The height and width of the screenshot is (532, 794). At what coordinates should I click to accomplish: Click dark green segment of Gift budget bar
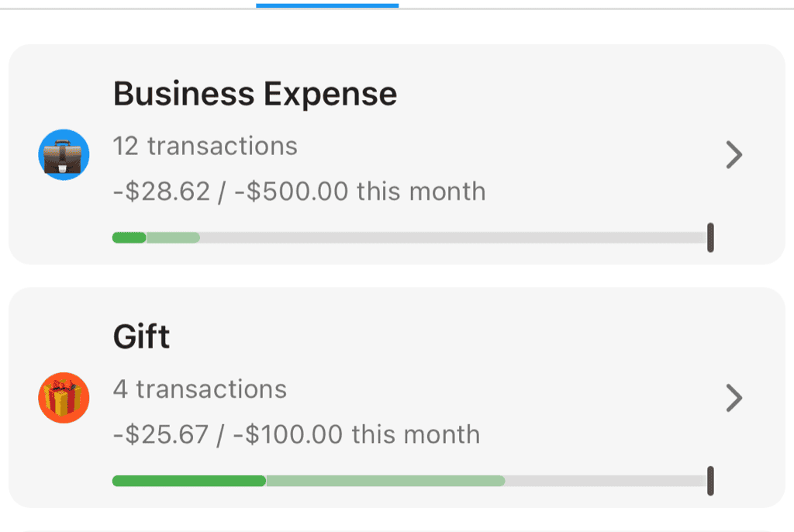(x=188, y=481)
